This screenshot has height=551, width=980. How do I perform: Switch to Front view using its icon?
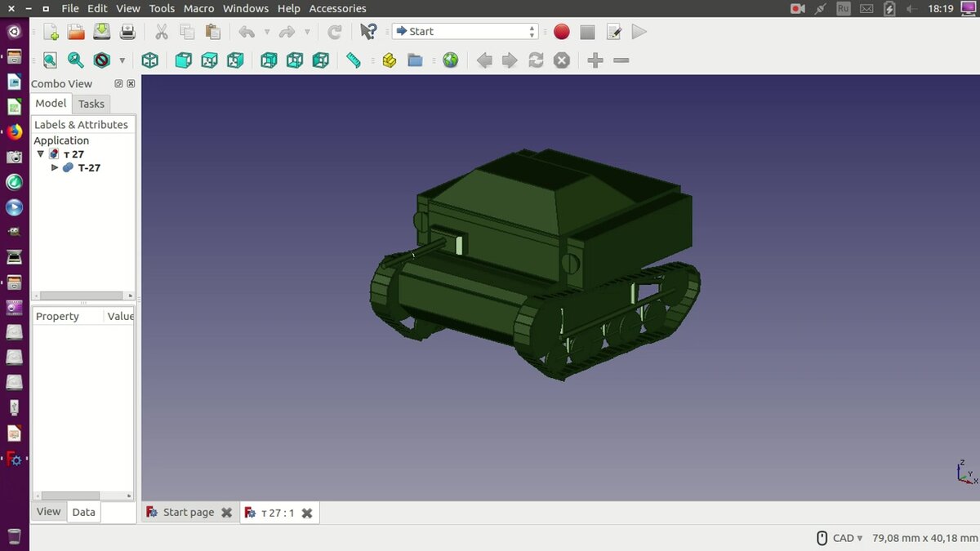click(x=183, y=60)
